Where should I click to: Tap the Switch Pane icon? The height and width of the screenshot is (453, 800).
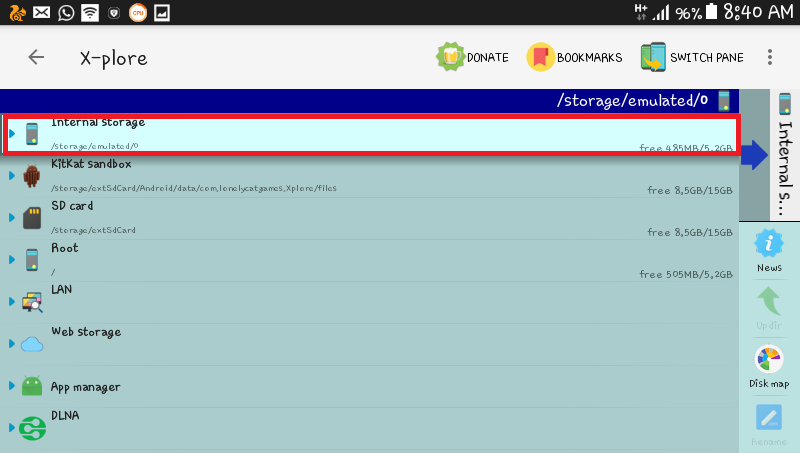tap(653, 57)
